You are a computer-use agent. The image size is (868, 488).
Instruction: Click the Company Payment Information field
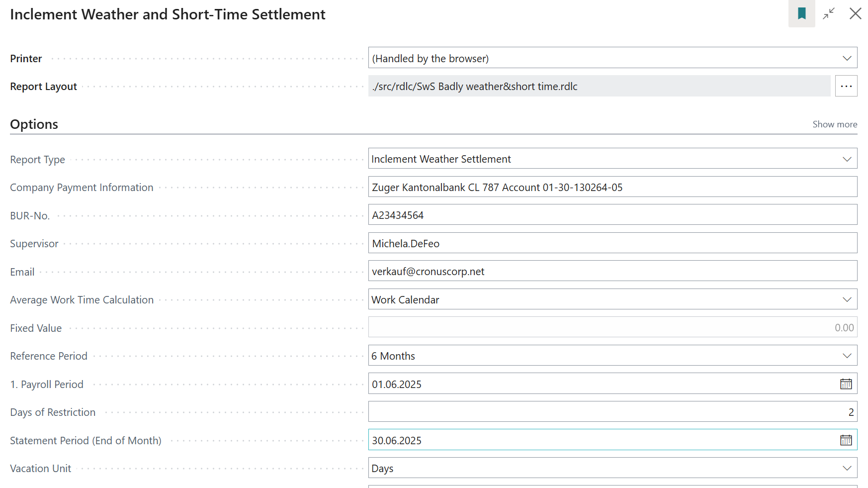612,187
